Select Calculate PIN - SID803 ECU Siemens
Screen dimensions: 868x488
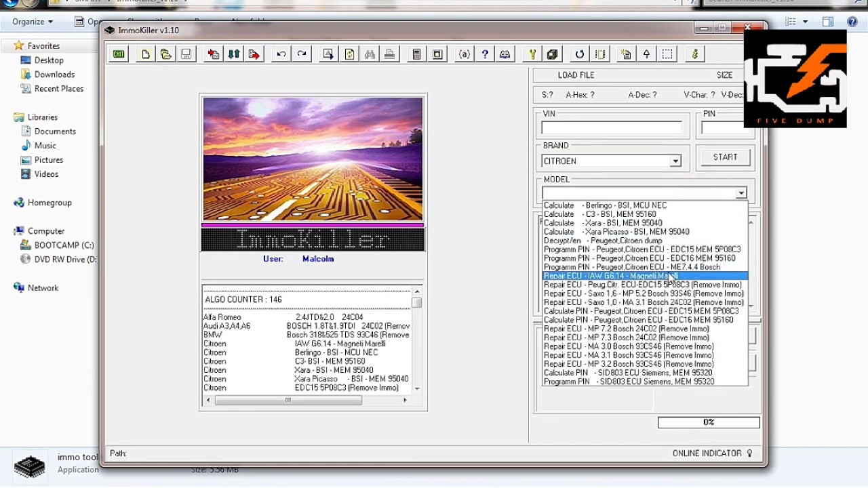coord(645,373)
